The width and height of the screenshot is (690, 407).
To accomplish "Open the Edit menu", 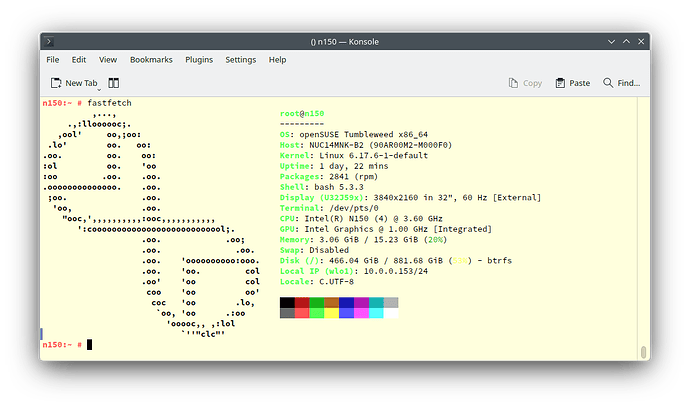I will click(x=78, y=60).
